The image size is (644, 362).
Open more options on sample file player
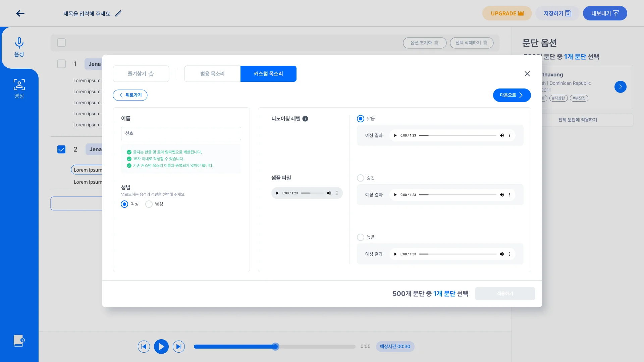(x=337, y=193)
